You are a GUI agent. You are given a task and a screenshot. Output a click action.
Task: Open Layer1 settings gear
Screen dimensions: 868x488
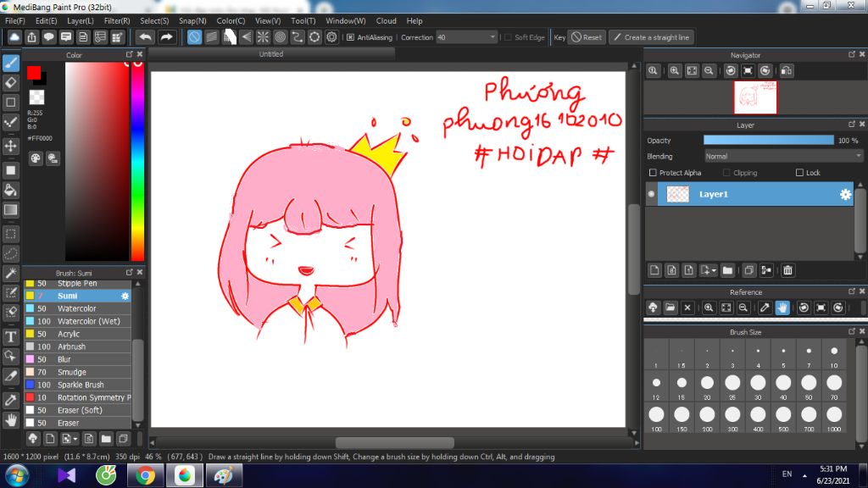pyautogui.click(x=845, y=194)
